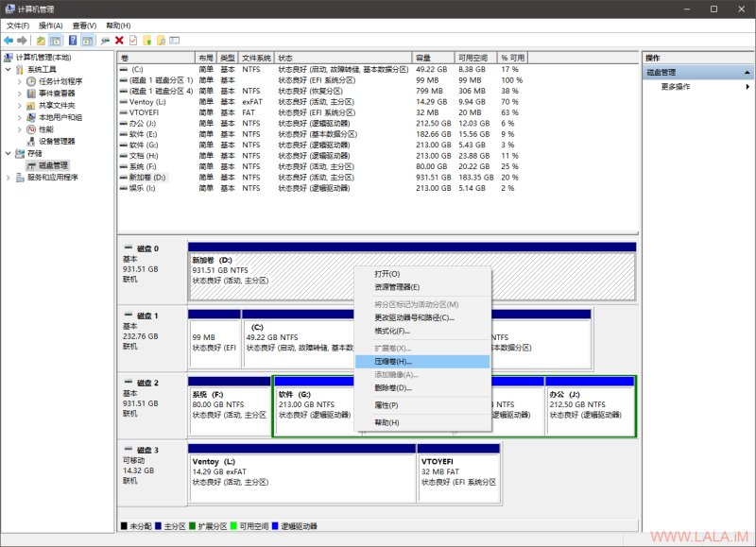Expand the 服务和应用程序 node
This screenshot has width=756, height=547.
[x=9, y=178]
